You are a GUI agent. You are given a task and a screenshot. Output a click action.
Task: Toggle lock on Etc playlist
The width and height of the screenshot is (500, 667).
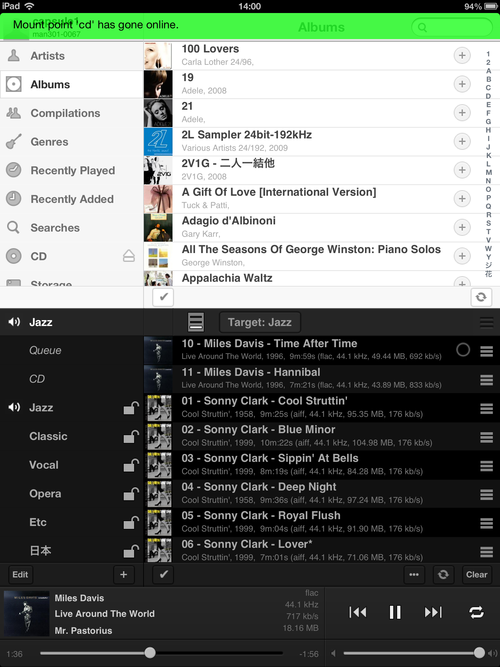(x=131, y=522)
